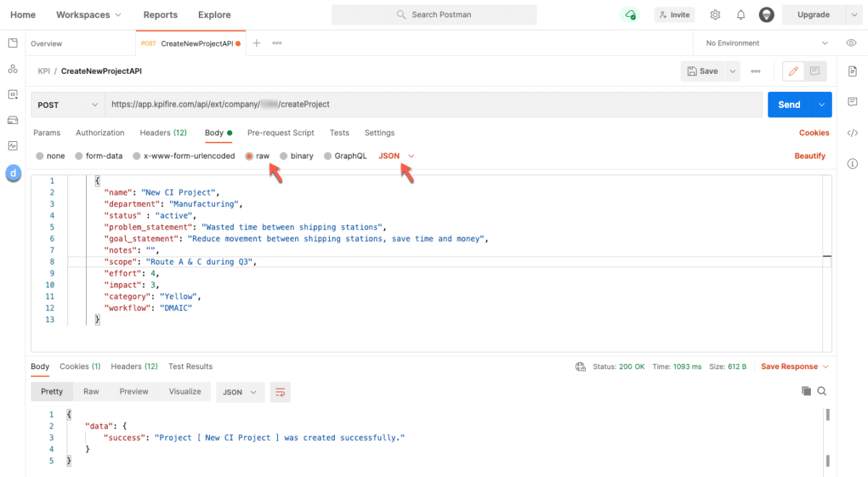Copy the response body using copy icon
Image resolution: width=868 pixels, height=477 pixels.
point(806,390)
